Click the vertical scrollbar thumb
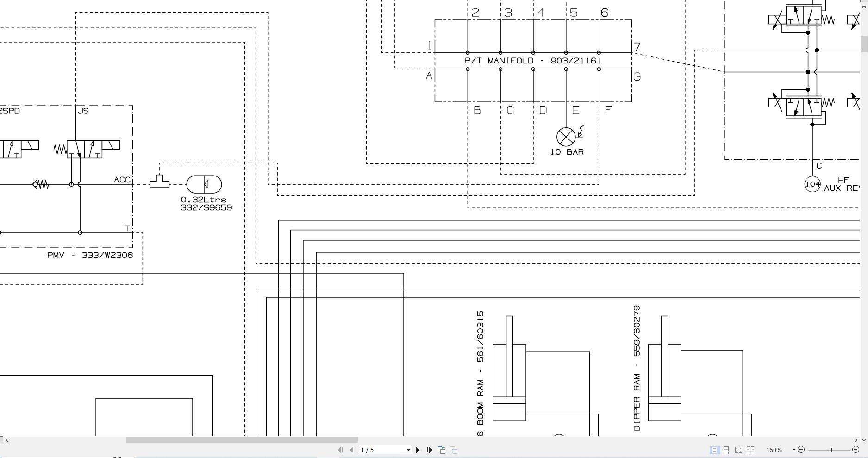The image size is (868, 458). [x=864, y=44]
